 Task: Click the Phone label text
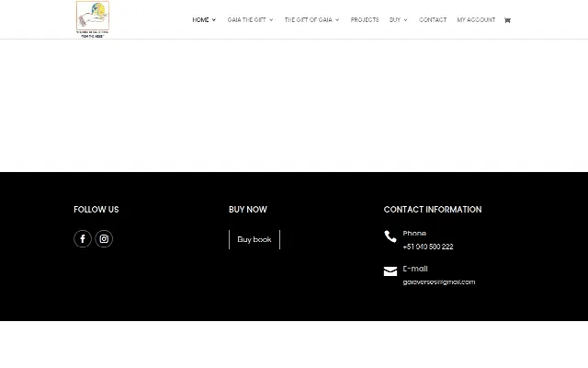[x=414, y=233]
